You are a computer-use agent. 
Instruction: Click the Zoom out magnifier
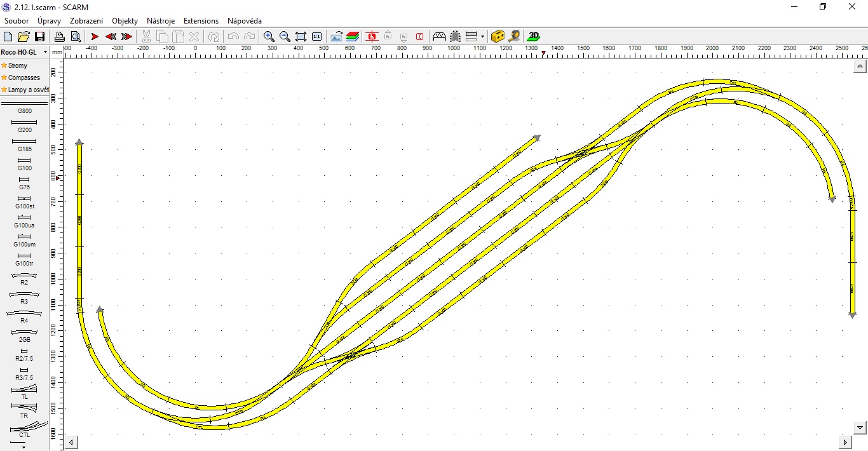(285, 37)
